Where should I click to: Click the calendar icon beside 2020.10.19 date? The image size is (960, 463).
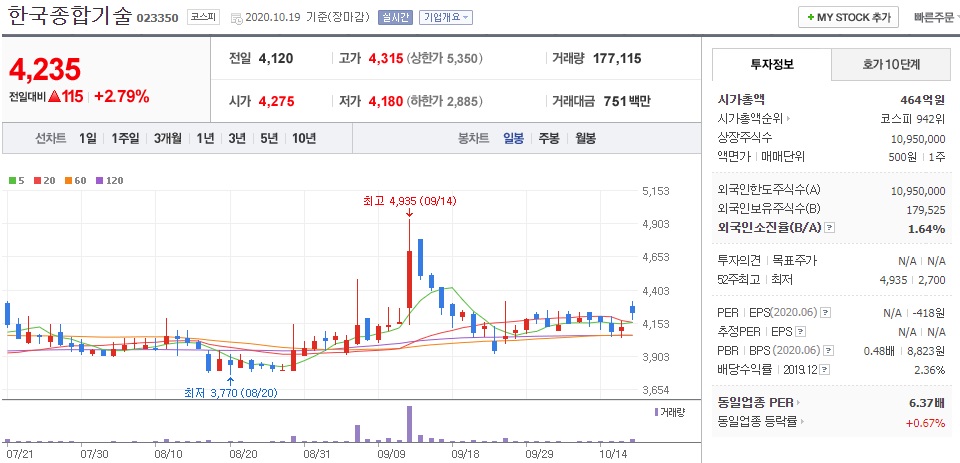(x=236, y=18)
